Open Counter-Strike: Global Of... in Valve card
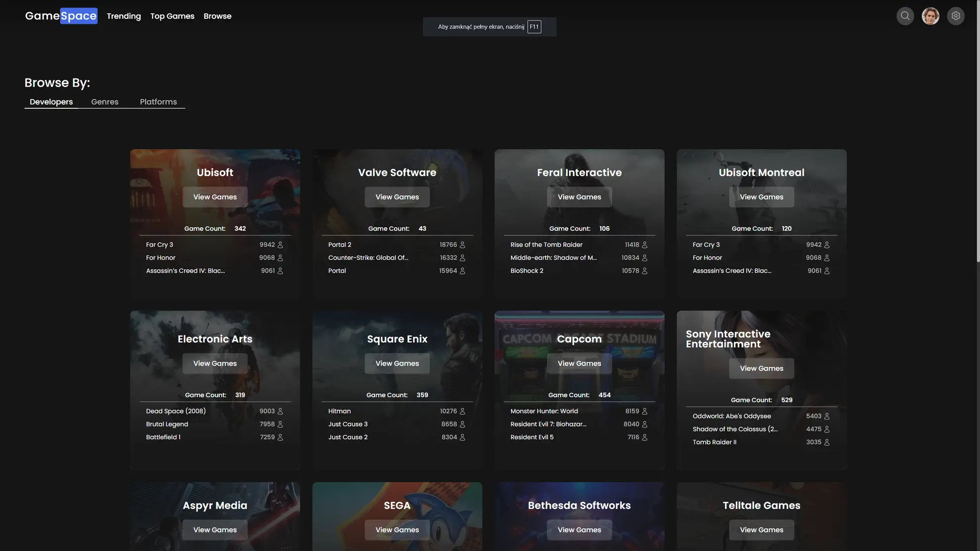Image resolution: width=980 pixels, height=551 pixels. point(368,258)
